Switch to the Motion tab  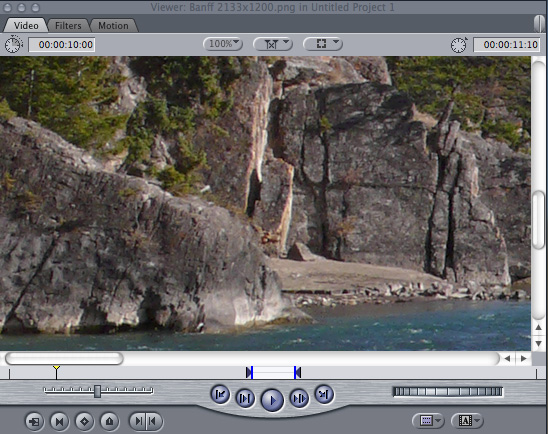point(113,26)
